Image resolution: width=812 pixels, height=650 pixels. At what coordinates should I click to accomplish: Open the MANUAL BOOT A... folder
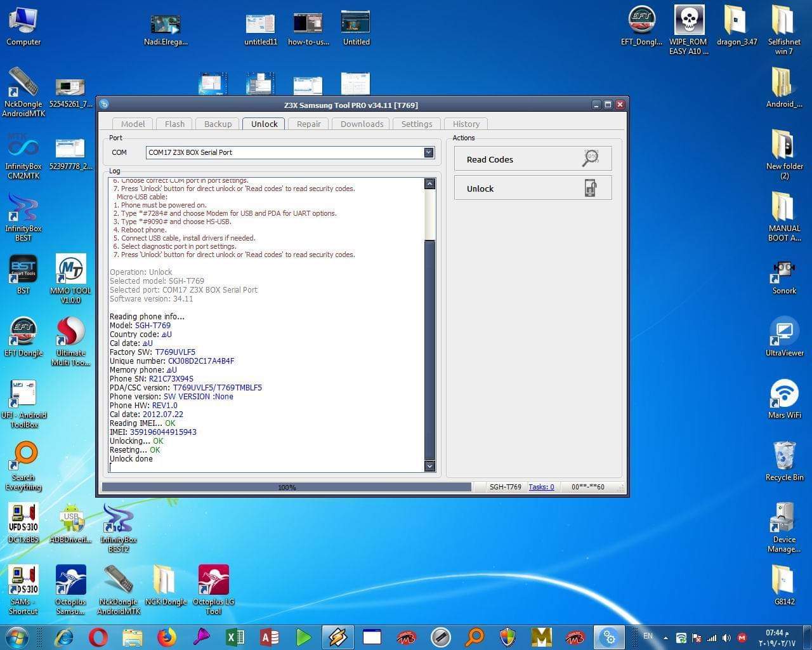tap(784, 217)
